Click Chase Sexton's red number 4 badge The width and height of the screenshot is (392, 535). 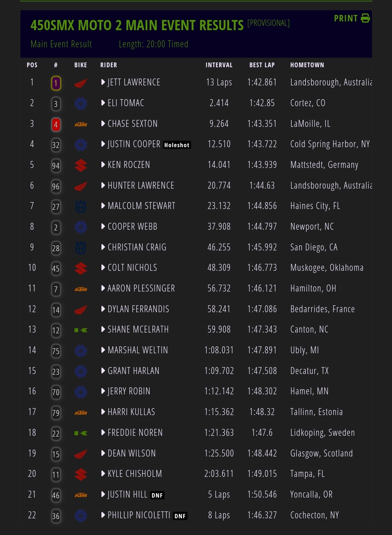coord(56,125)
